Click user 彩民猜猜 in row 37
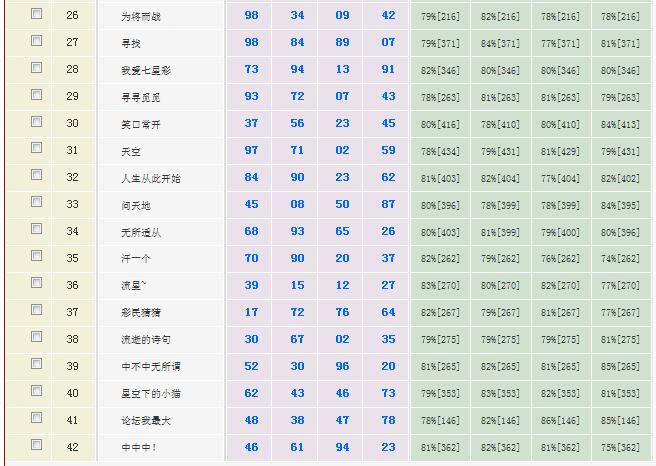 pos(140,312)
